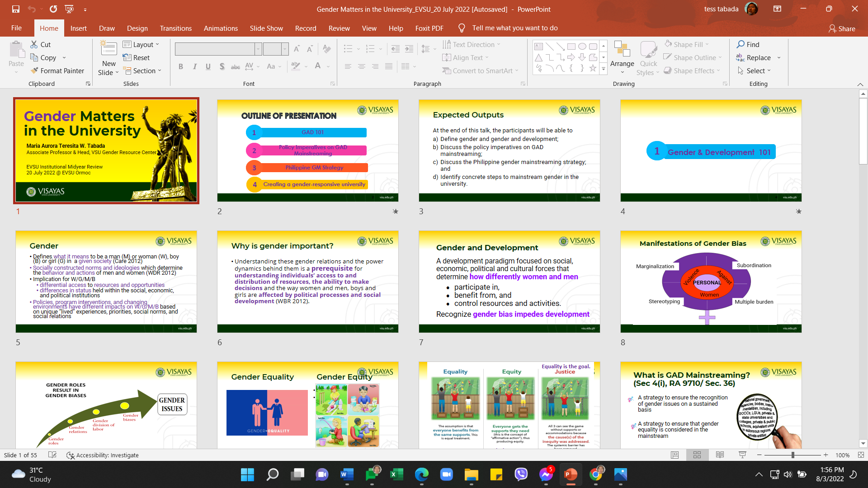
Task: Toggle the Notes icon in status bar
Action: tap(52, 455)
